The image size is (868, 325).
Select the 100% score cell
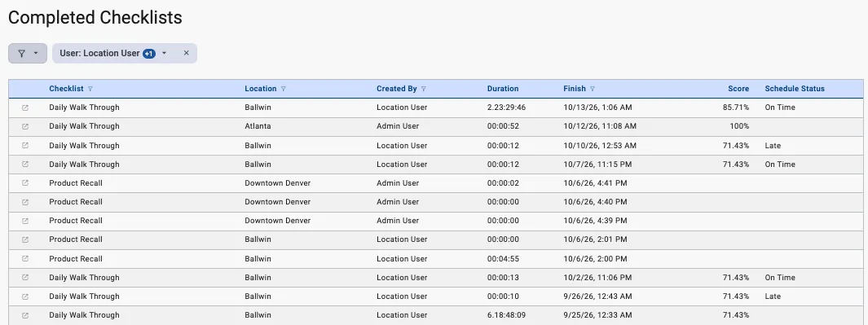(x=739, y=126)
